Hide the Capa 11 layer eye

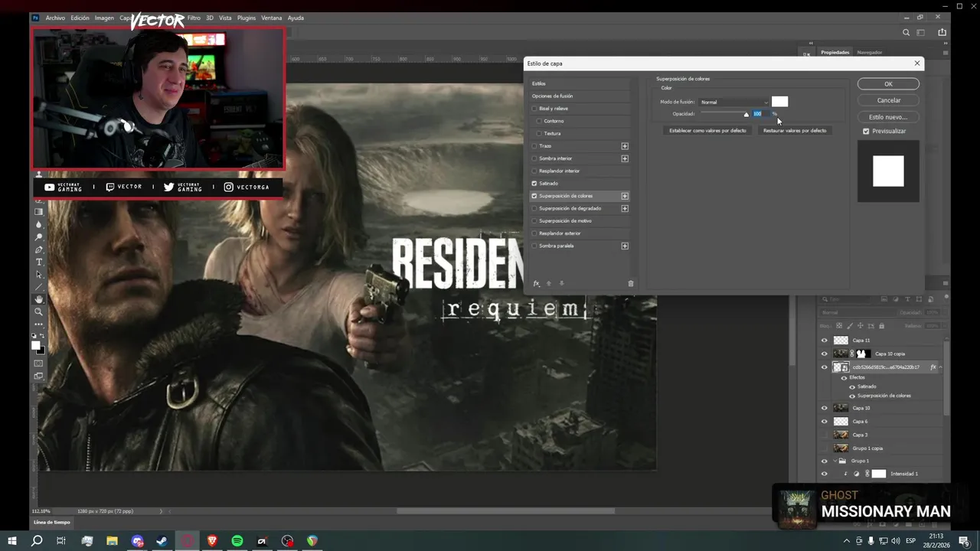point(825,341)
